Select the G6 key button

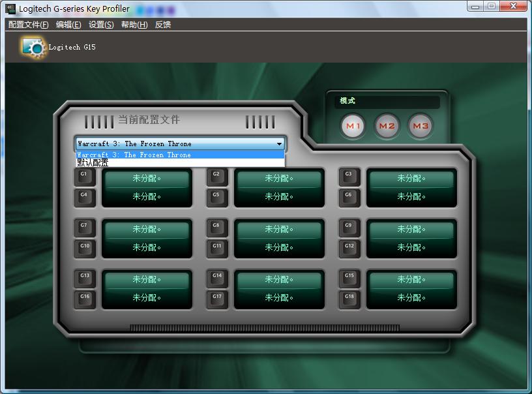349,198
